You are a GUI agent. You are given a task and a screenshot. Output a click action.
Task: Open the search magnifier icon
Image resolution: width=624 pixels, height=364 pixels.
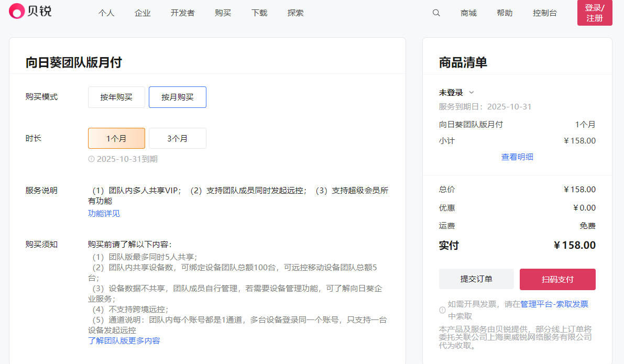point(436,13)
